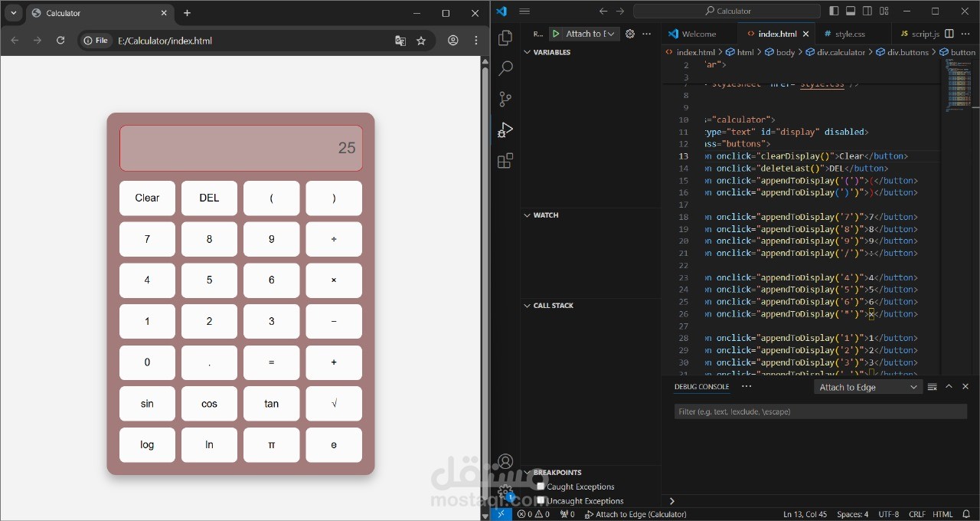Change the language mode HTML in status bar

[x=942, y=514]
